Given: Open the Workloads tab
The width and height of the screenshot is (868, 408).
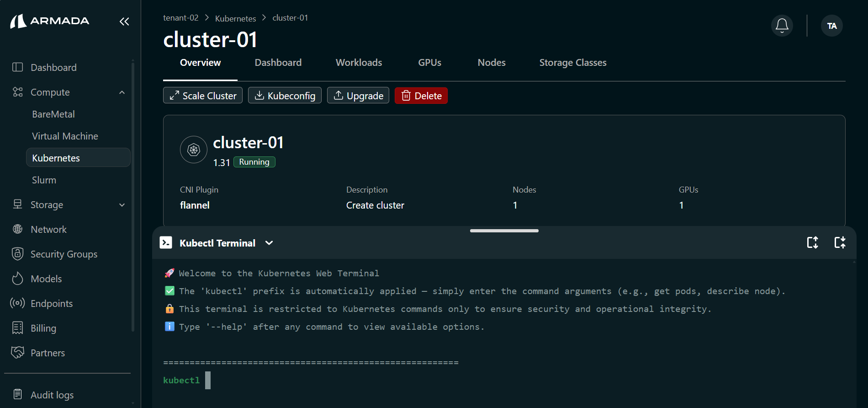Looking at the screenshot, I should coord(359,63).
